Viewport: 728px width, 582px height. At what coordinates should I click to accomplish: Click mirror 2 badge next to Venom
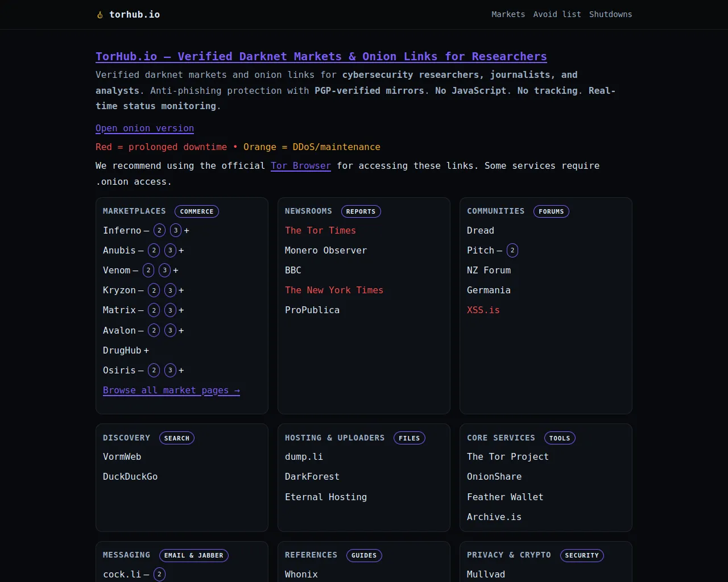click(148, 270)
